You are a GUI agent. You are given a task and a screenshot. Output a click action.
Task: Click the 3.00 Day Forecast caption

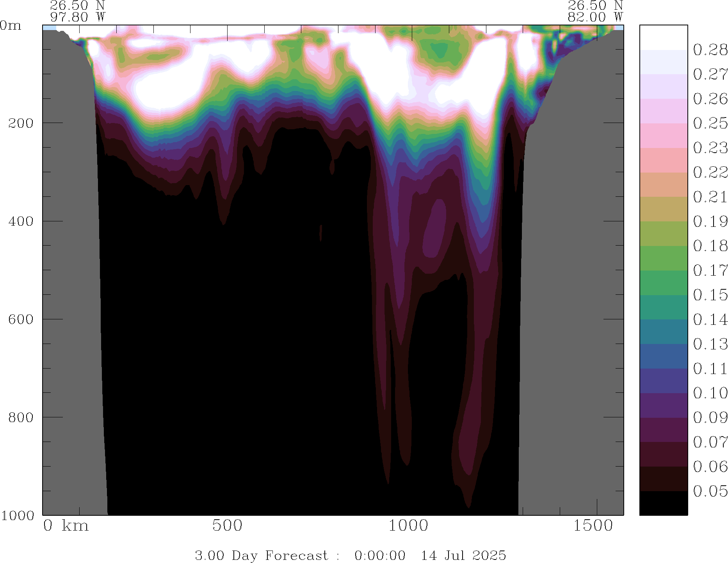261,555
